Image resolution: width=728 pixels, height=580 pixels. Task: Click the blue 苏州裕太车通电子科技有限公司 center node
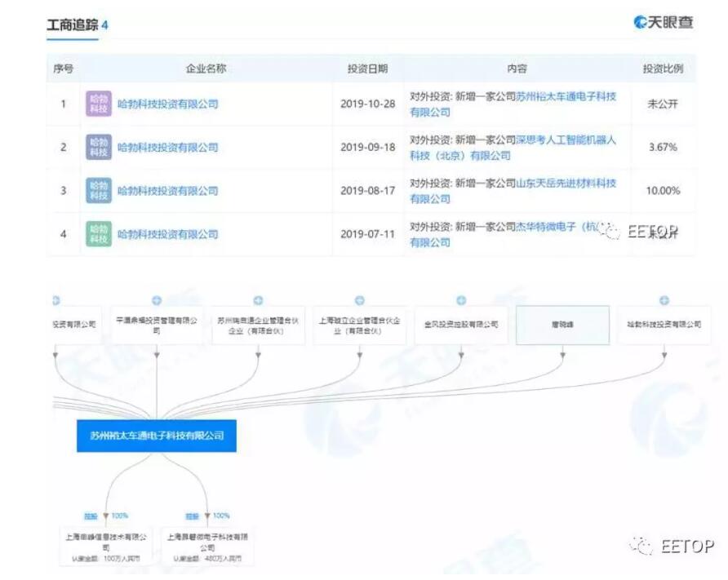click(157, 436)
